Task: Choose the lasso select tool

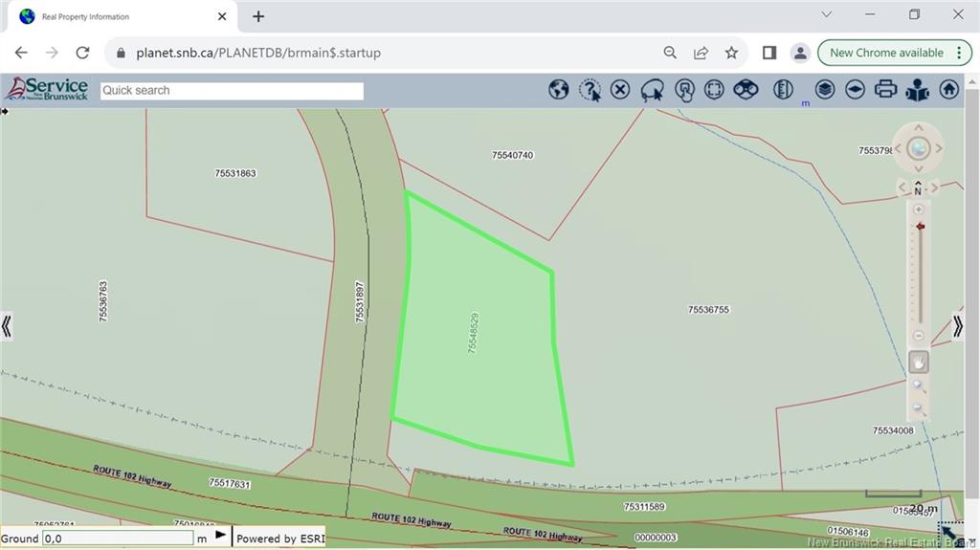Action: [x=652, y=91]
